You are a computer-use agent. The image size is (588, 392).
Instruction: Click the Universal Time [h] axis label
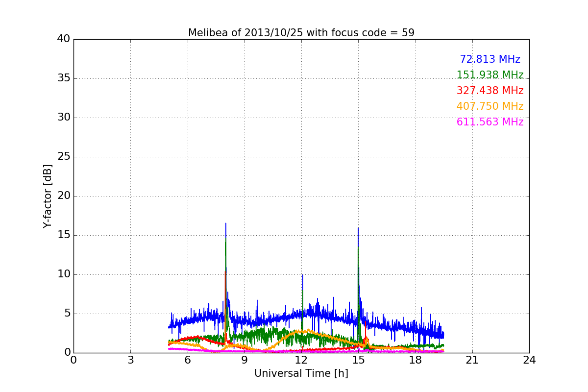[301, 373]
